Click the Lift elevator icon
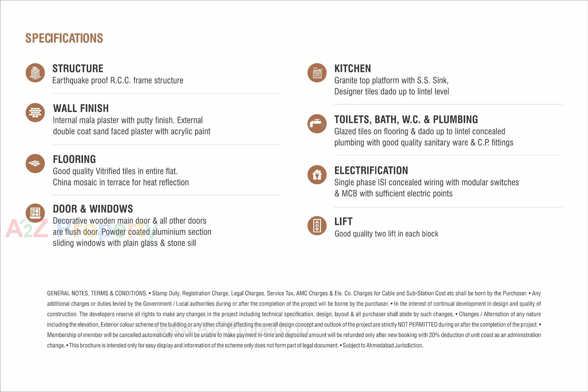This screenshot has width=588, height=392. coord(317,226)
